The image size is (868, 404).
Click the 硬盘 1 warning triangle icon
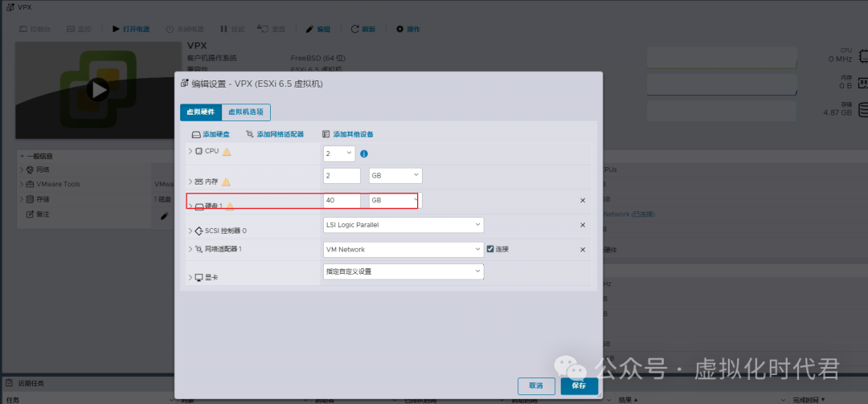coord(230,206)
